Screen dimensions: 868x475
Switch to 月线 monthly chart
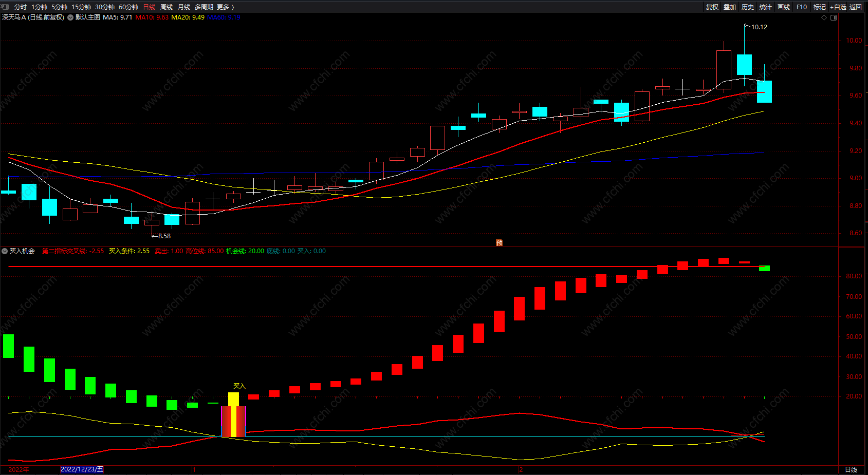[x=184, y=7]
